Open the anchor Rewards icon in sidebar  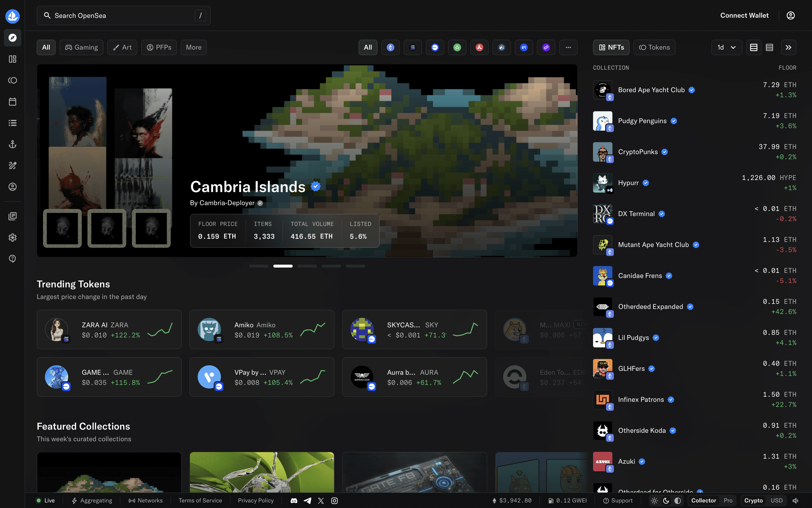[x=12, y=144]
